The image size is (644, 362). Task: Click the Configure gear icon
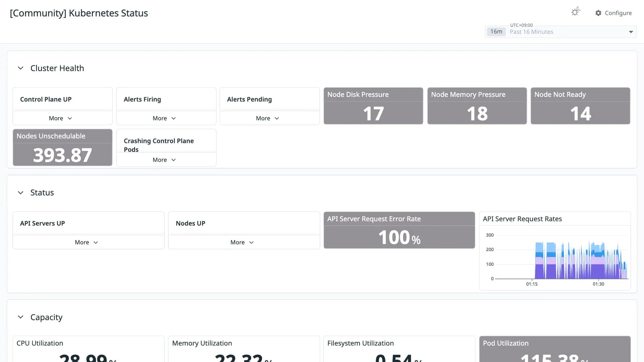click(x=598, y=13)
